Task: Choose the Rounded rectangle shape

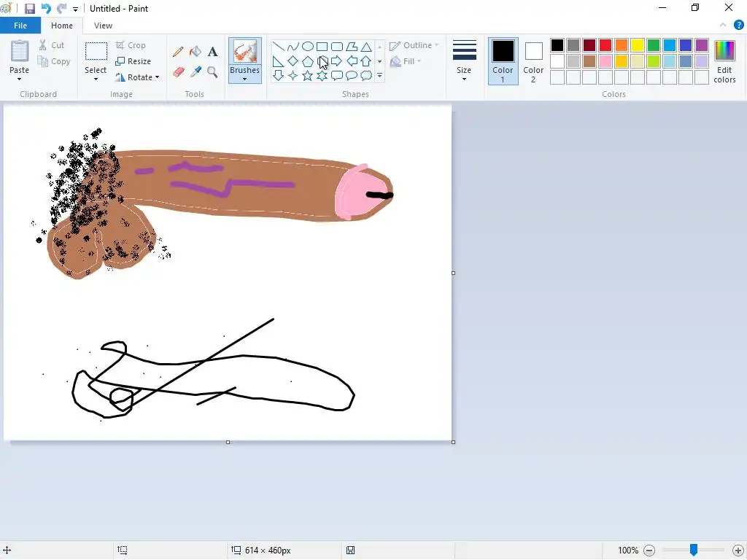Action: point(337,46)
